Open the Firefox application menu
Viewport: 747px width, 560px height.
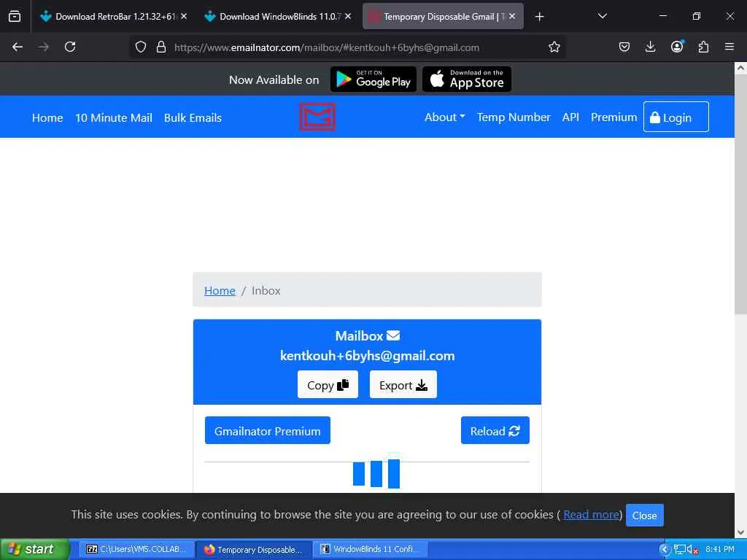[x=729, y=47]
